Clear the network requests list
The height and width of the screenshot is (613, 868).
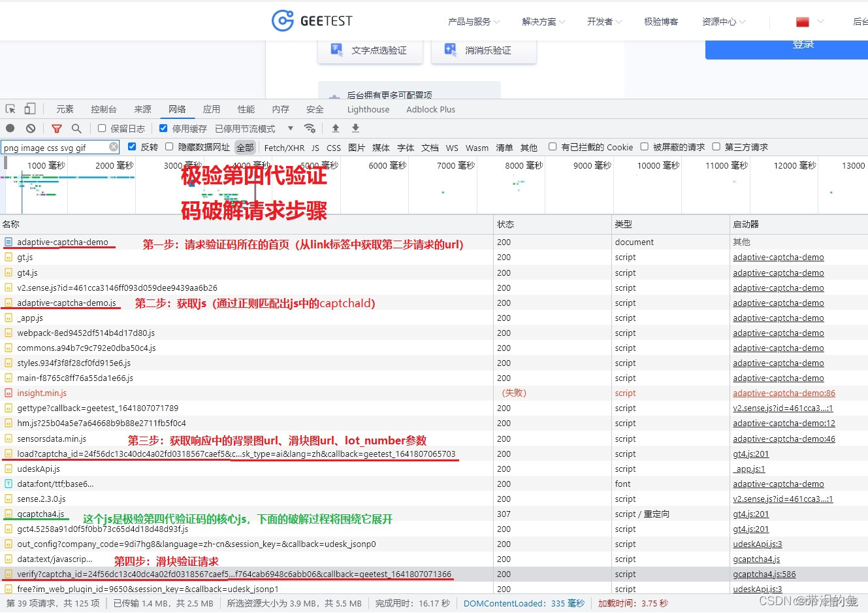(x=30, y=128)
